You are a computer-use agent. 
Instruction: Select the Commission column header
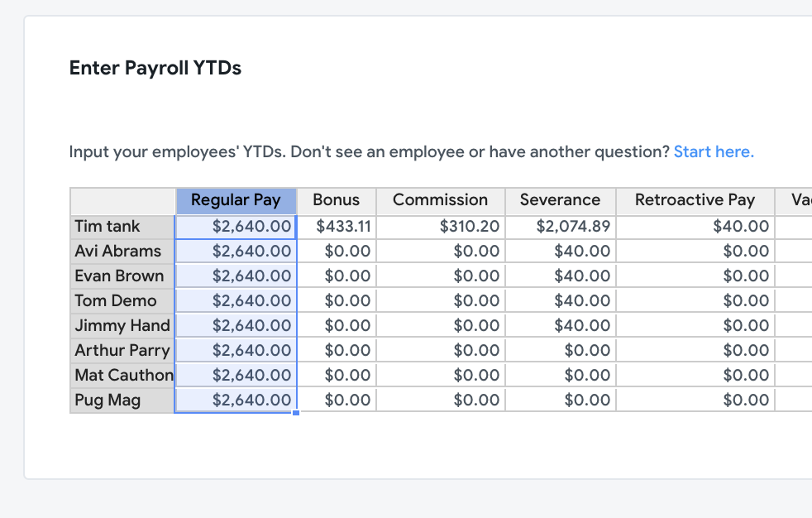tap(440, 202)
